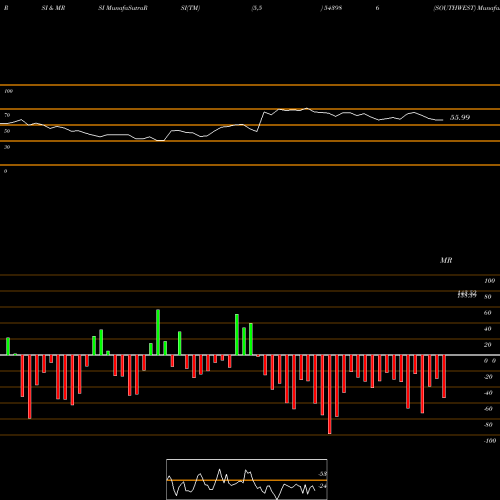Click the 30 level label on RSI axis
The width and height of the screenshot is (500, 500).
pos(7,147)
